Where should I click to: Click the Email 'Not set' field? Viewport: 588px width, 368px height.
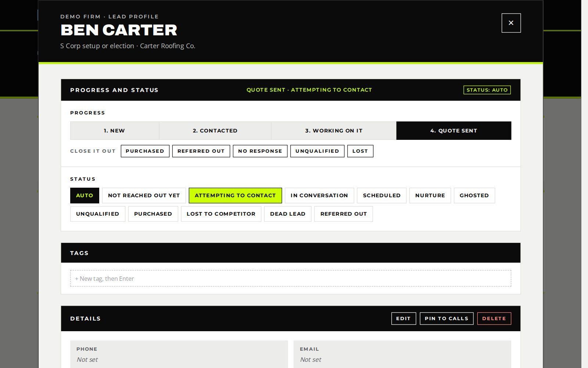click(402, 354)
